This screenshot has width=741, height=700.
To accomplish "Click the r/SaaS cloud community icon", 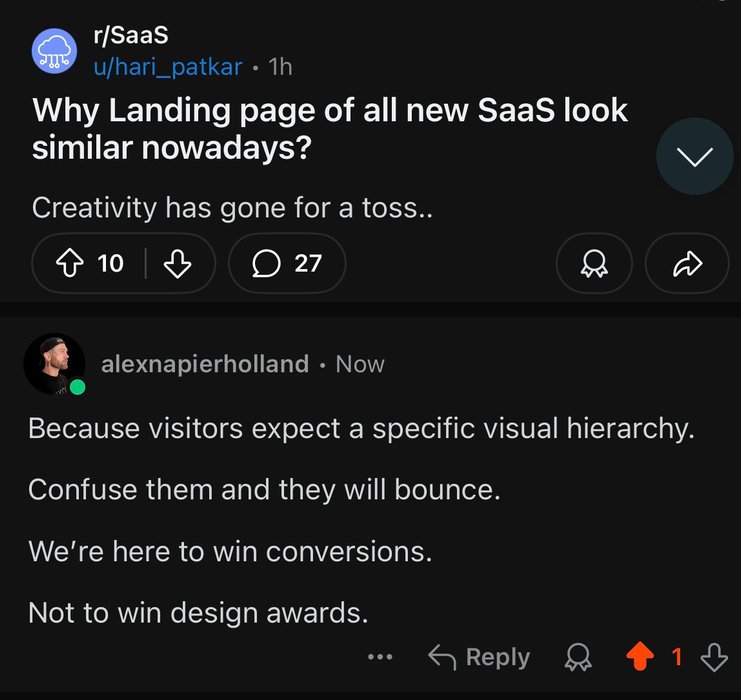I will pyautogui.click(x=55, y=53).
